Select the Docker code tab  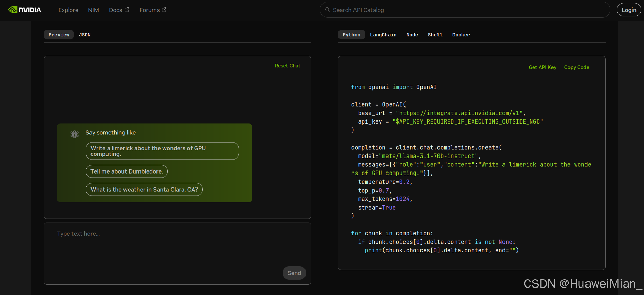[461, 35]
